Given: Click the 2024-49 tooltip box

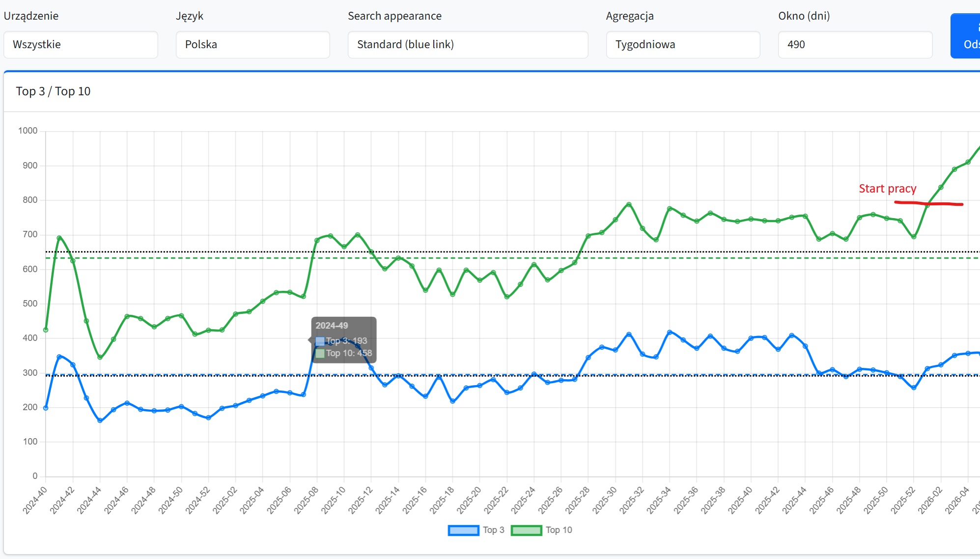Looking at the screenshot, I should point(344,339).
